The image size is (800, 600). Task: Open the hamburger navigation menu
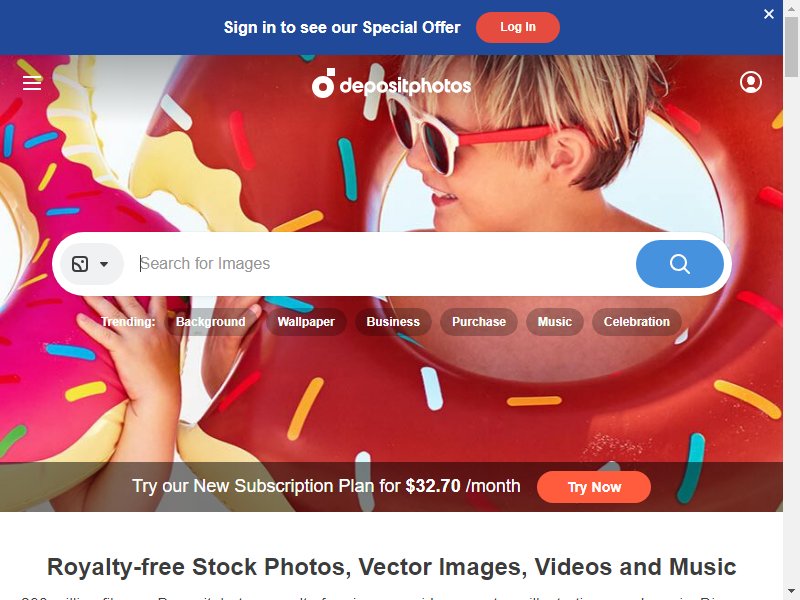[32, 83]
